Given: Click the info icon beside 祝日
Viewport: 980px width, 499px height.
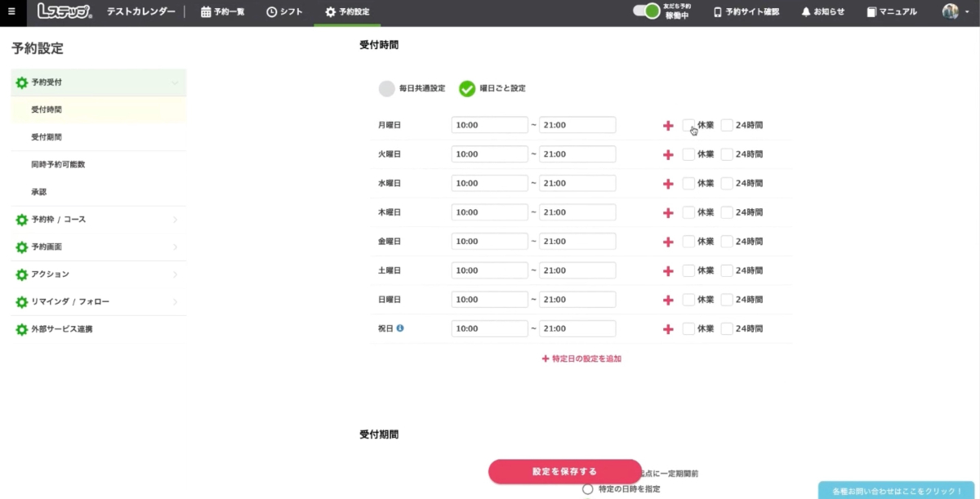Looking at the screenshot, I should point(400,328).
